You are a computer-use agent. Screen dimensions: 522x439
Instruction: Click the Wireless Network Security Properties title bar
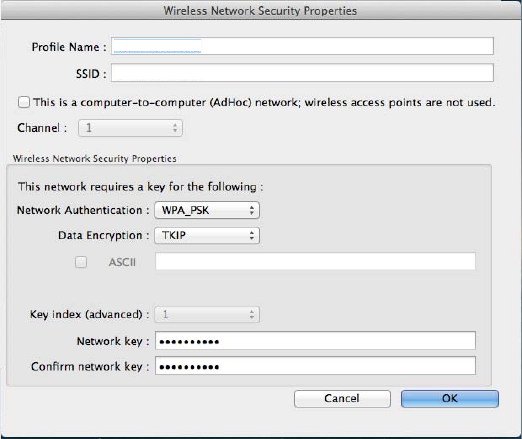click(261, 10)
